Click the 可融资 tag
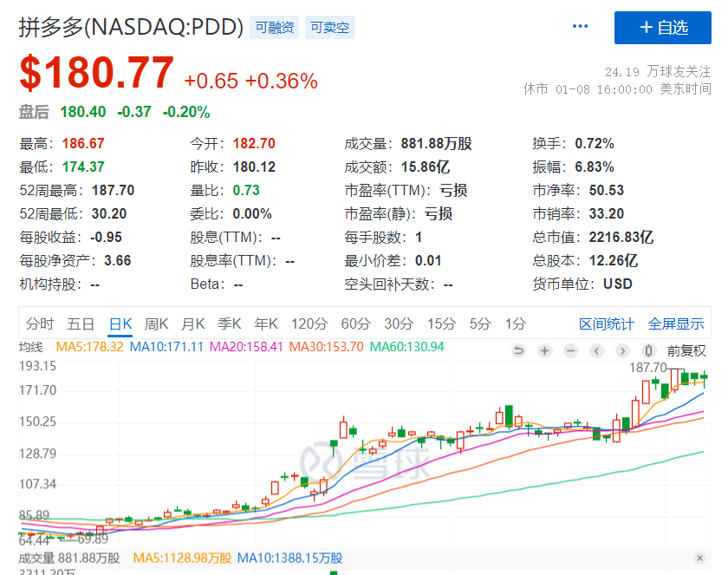728x575 pixels. pos(275,28)
